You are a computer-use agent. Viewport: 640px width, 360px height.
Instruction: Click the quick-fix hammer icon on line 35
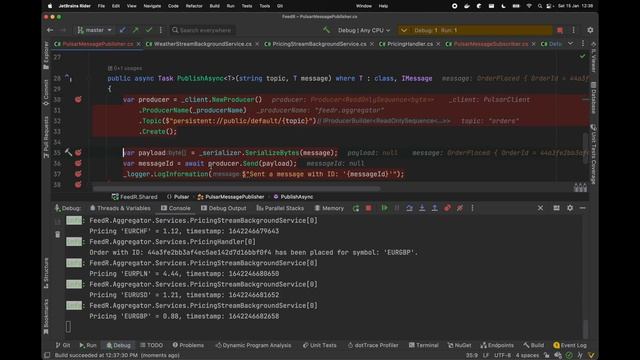click(x=68, y=153)
